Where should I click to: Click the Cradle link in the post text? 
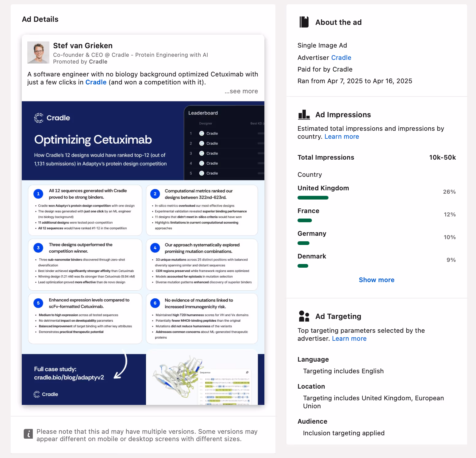click(x=96, y=82)
